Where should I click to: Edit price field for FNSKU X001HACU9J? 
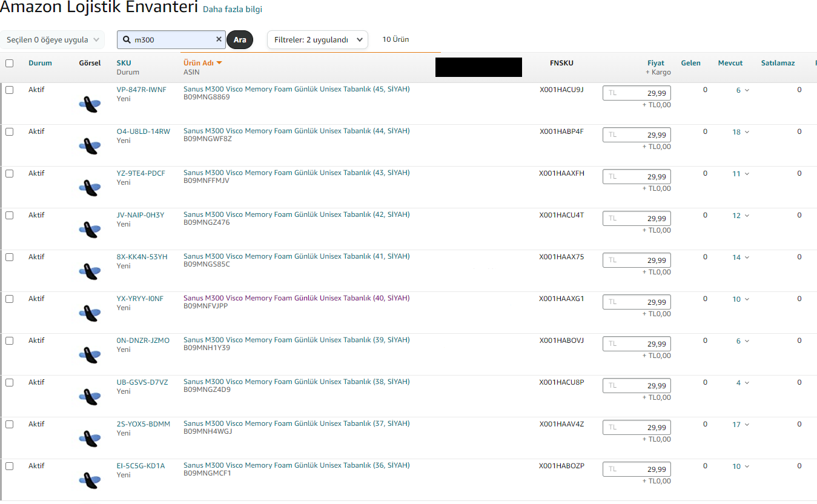[x=637, y=93]
